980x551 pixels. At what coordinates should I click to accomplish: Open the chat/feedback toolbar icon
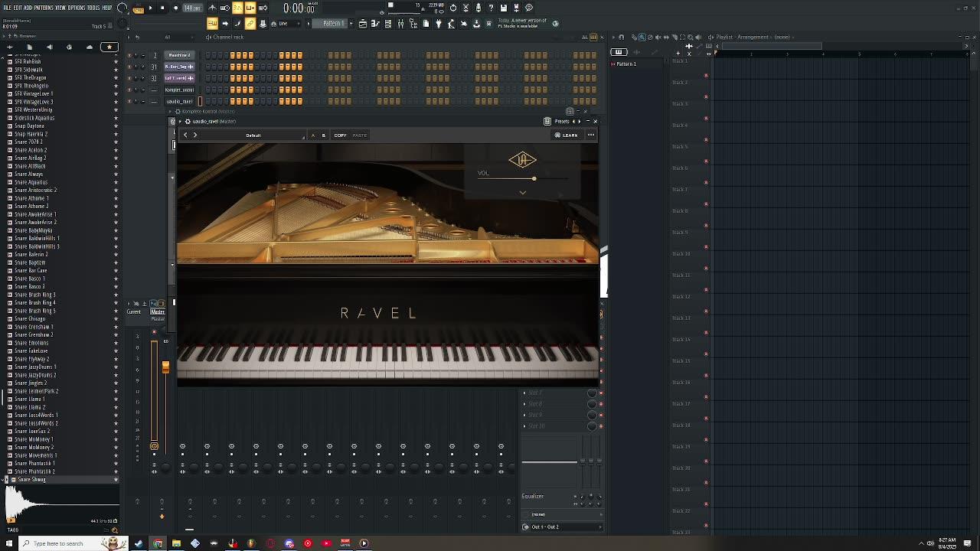point(529,8)
